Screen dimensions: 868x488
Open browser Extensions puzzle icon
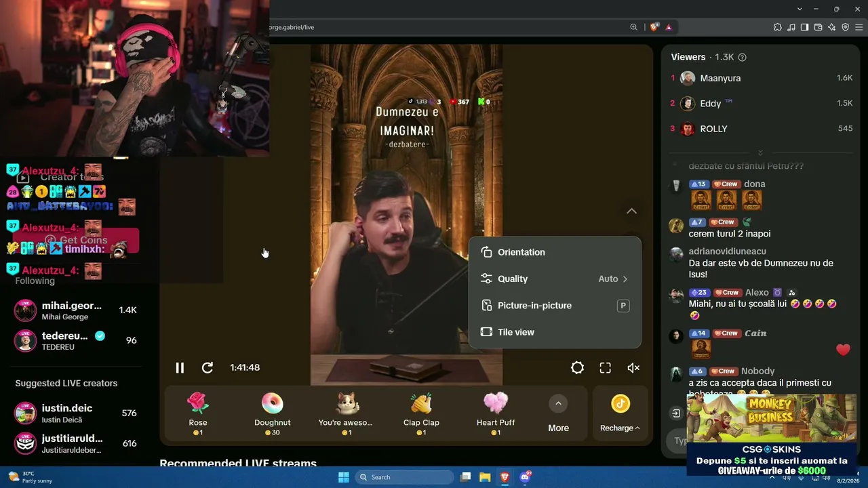pos(777,27)
